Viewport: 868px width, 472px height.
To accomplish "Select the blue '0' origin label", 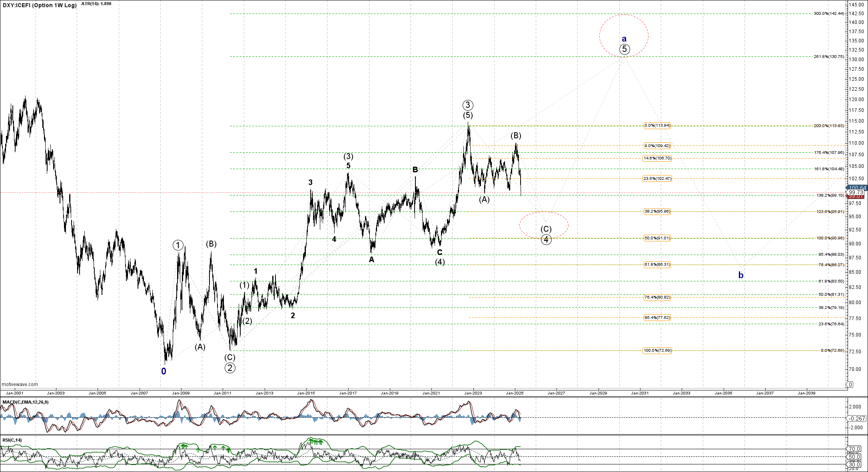I will (x=164, y=371).
